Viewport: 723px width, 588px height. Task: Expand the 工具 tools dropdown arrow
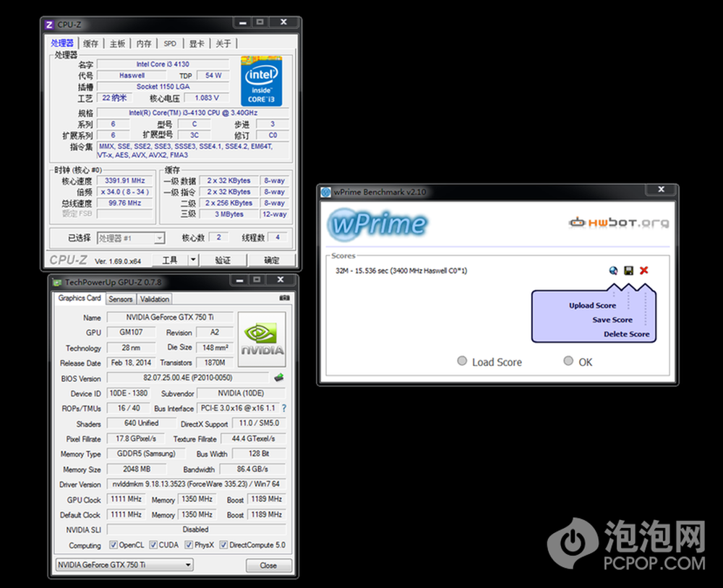pyautogui.click(x=194, y=260)
